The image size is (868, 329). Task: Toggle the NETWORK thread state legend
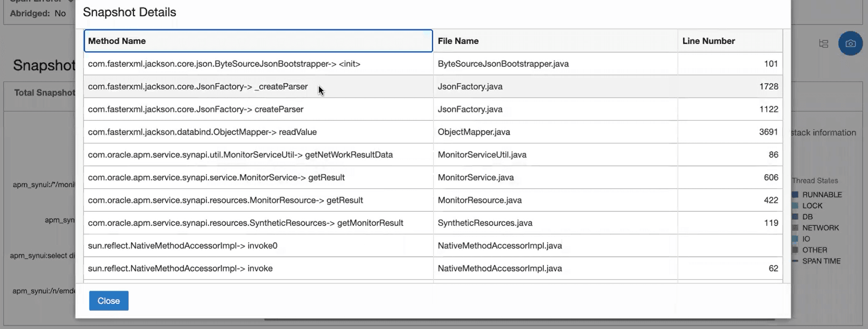[820, 228]
